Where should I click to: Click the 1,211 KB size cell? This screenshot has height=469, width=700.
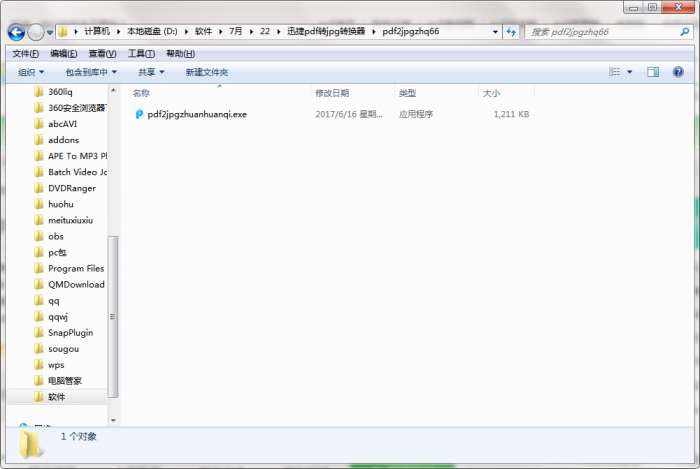point(511,114)
